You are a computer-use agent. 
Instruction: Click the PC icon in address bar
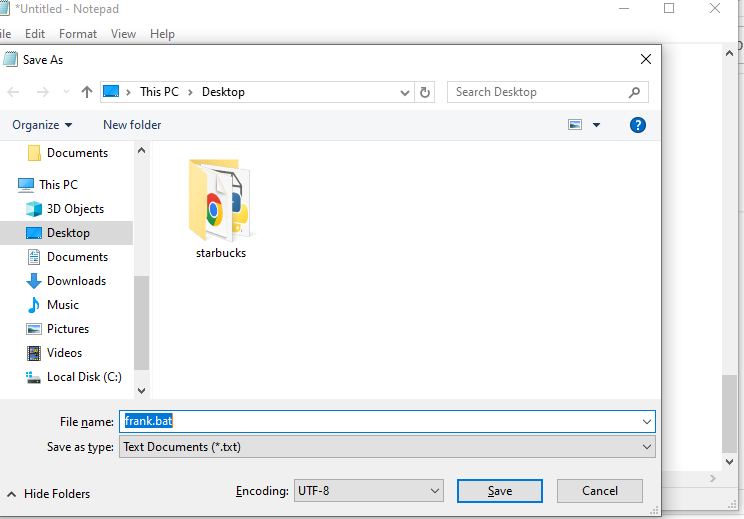[x=111, y=91]
